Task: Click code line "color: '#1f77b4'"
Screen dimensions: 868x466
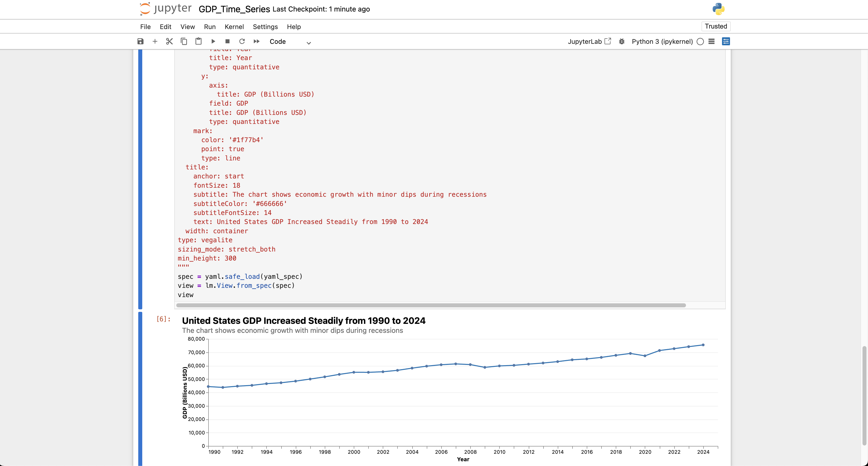Action: [232, 140]
